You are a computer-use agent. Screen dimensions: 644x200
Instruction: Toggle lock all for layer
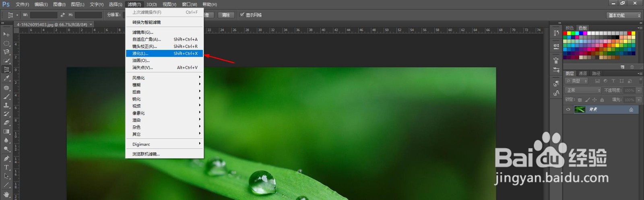[x=602, y=100]
